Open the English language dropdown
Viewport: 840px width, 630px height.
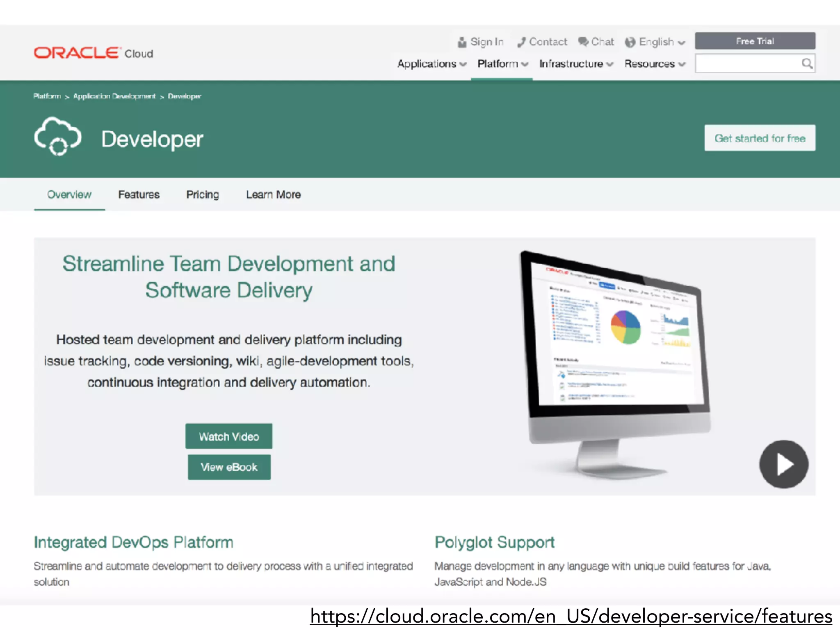(x=655, y=42)
